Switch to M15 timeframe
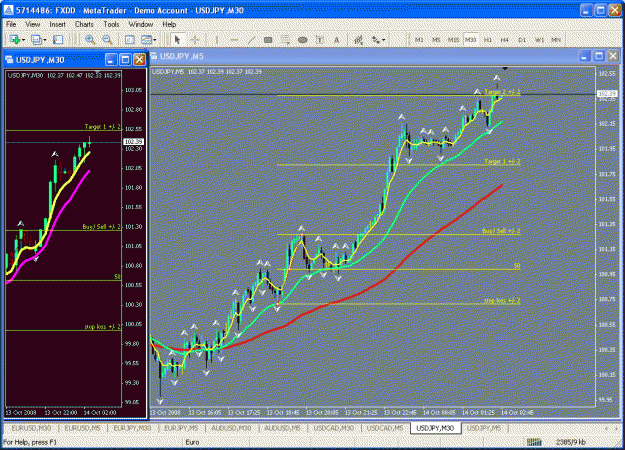This screenshot has width=625, height=450. coord(453,40)
